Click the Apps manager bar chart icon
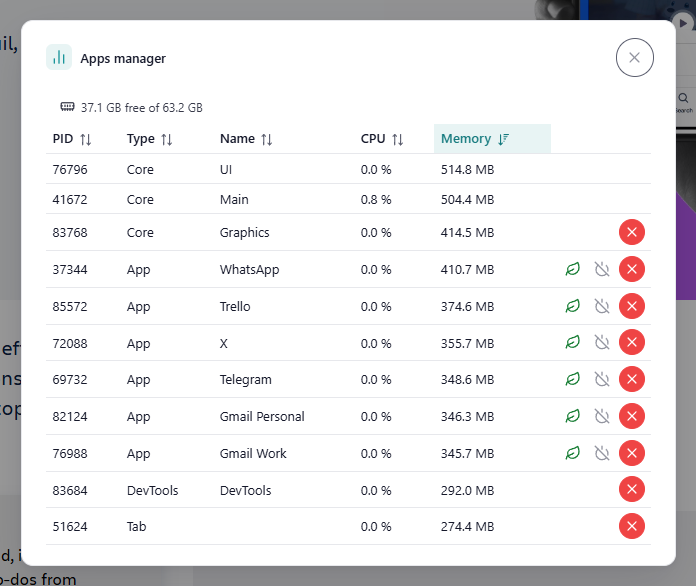This screenshot has width=696, height=586. click(x=59, y=57)
